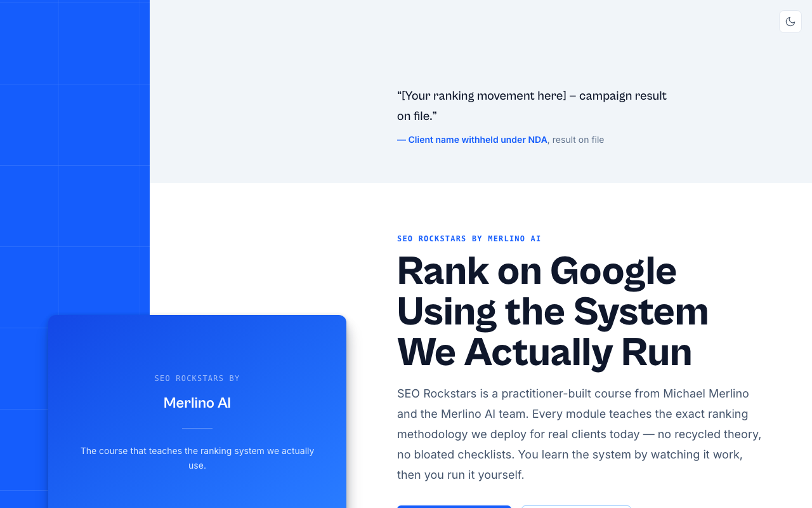Image resolution: width=812 pixels, height=508 pixels.
Task: Click "Client name withheld under NDA" attribution
Action: click(x=472, y=140)
